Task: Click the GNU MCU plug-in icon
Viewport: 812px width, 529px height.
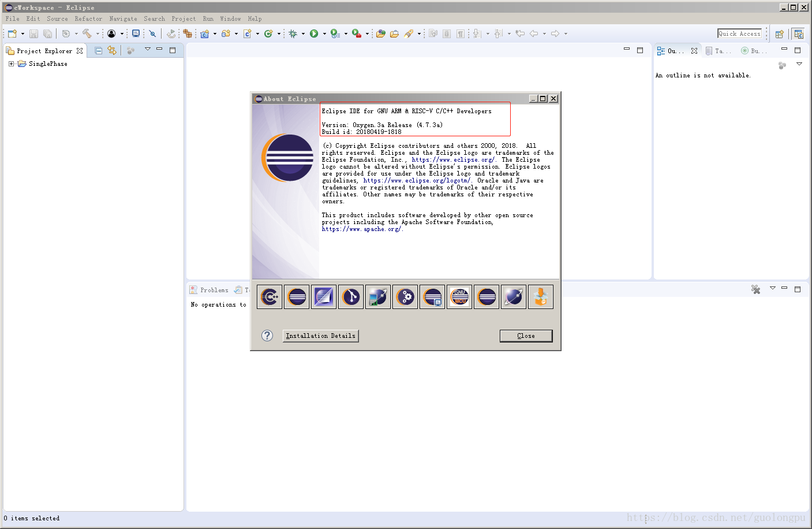Action: (459, 297)
